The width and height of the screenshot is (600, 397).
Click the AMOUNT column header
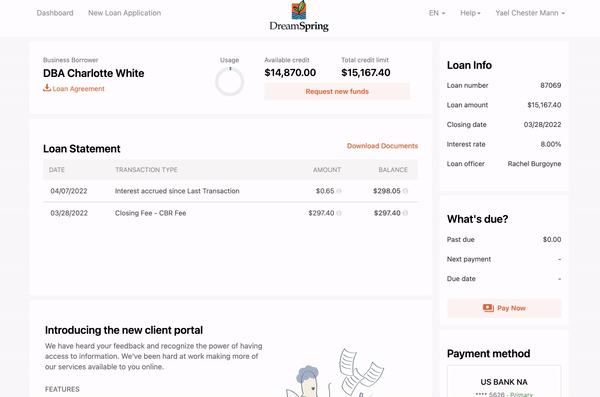(x=327, y=170)
